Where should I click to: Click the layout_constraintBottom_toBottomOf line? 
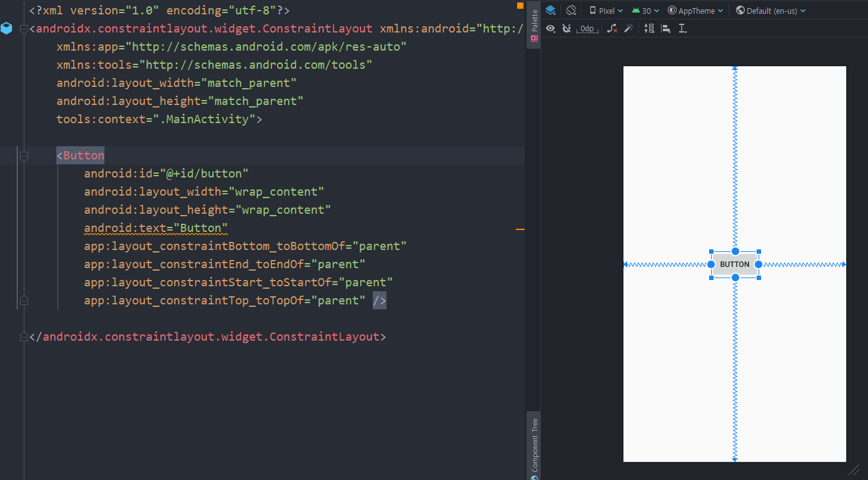[245, 246]
